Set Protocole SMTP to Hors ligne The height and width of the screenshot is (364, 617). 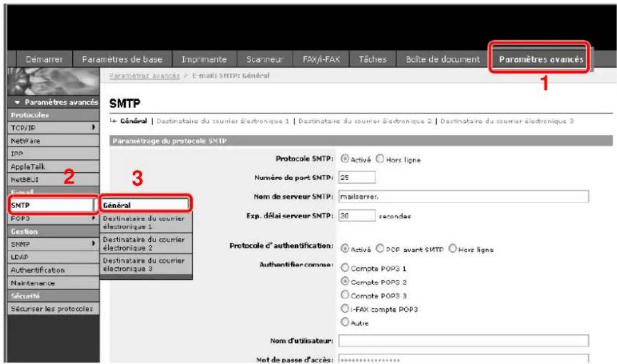(x=380, y=159)
